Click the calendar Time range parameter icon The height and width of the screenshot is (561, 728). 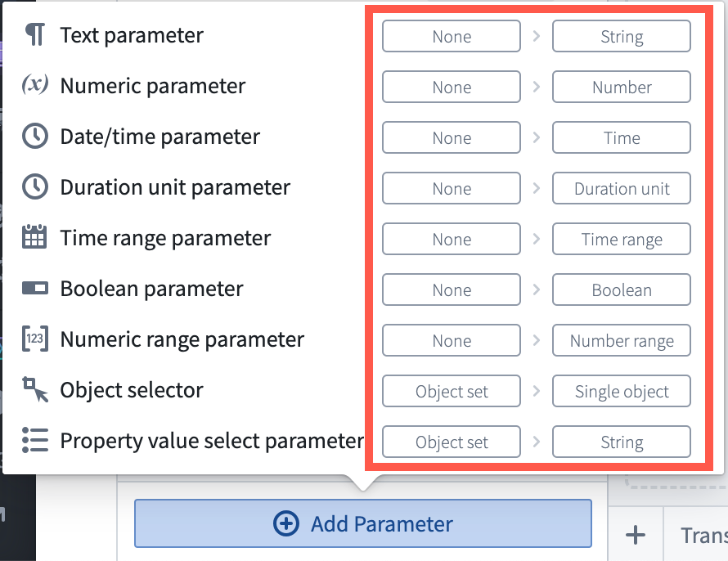pos(34,236)
